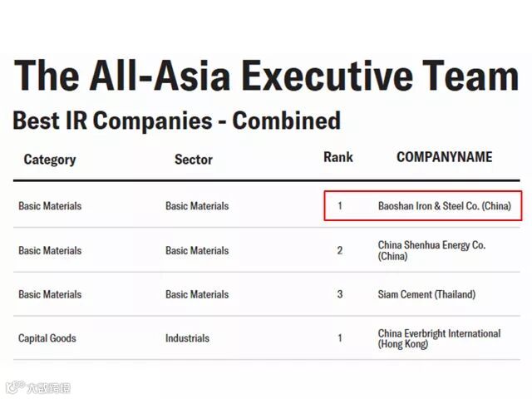This screenshot has height=399, width=532.
Task: Click rank 3 cell in table
Action: (339, 294)
